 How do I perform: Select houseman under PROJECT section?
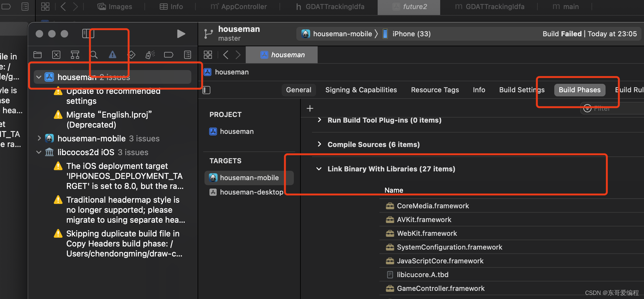[x=231, y=132]
